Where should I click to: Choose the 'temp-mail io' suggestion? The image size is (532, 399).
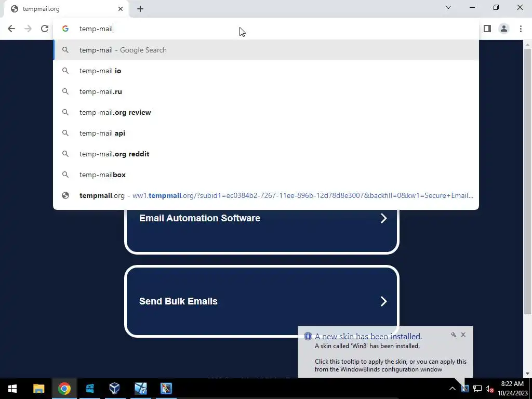pyautogui.click(x=266, y=71)
